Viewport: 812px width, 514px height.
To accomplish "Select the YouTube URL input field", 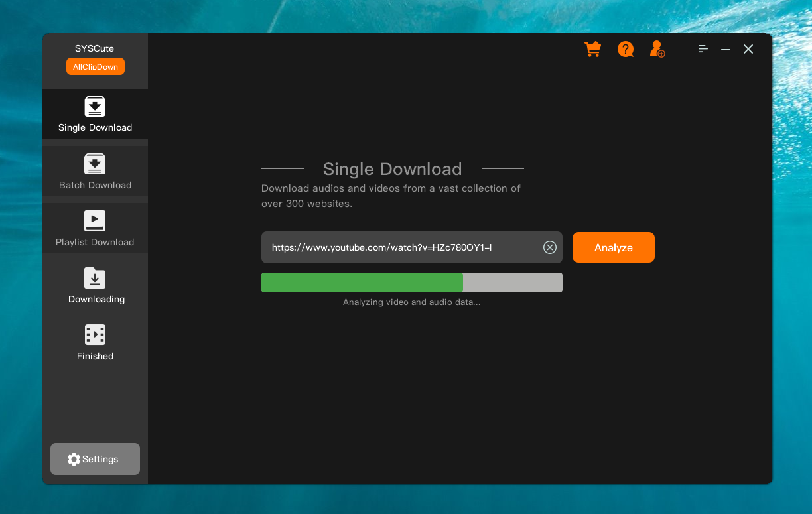I will pos(398,247).
